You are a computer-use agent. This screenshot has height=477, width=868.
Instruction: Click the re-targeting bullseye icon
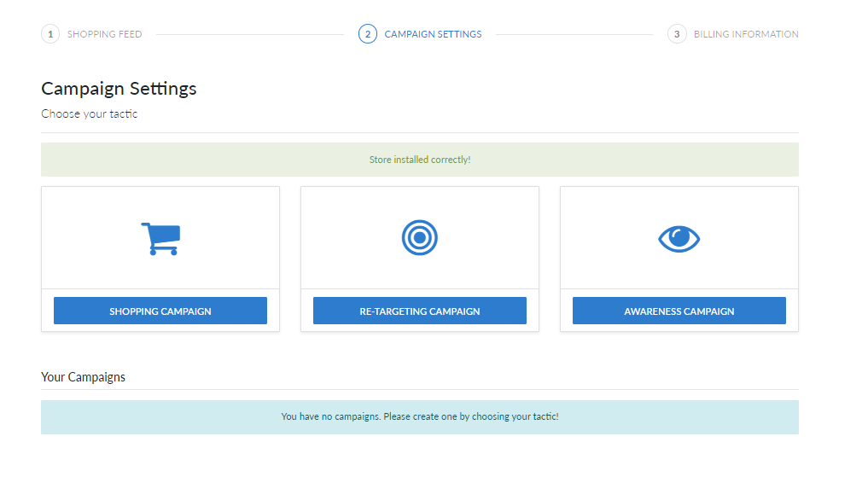420,238
